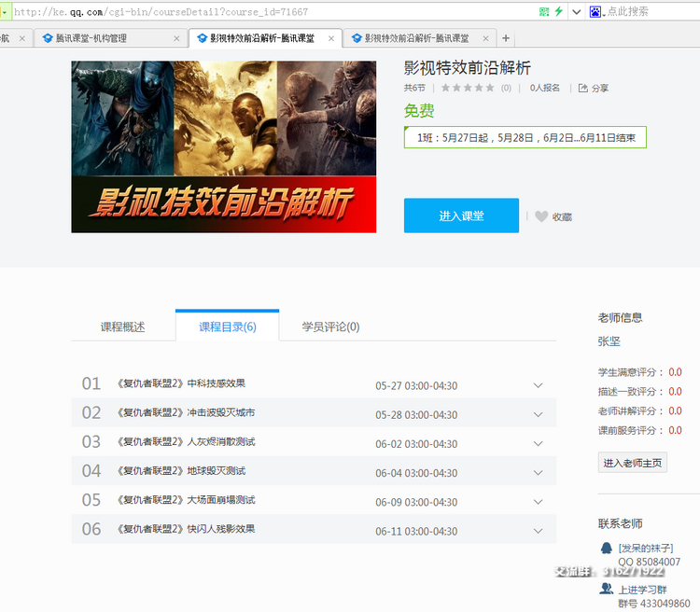Image resolution: width=700 pixels, height=612 pixels.
Task: Close the 腾讯课堂-机构管理 tab
Action: click(176, 38)
